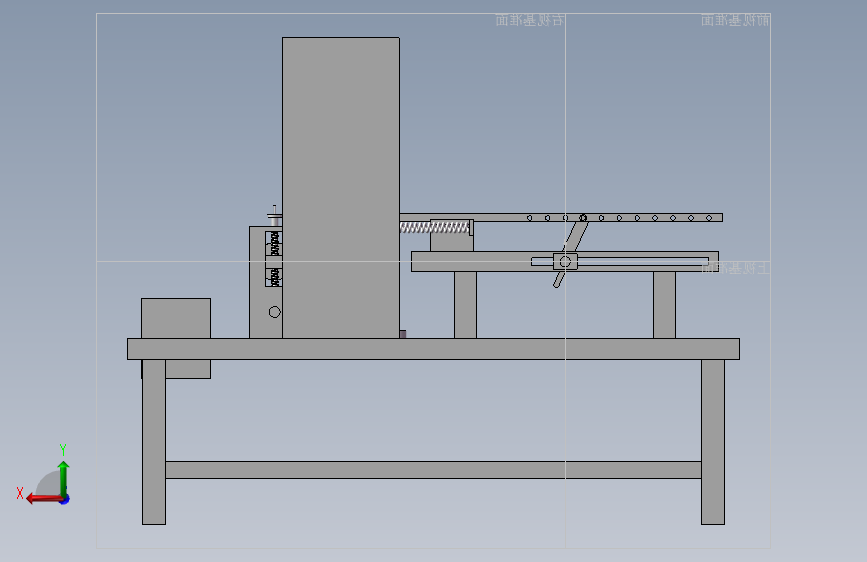The image size is (867, 562).
Task: Click the small dark block at cabinet base
Action: pos(403,334)
